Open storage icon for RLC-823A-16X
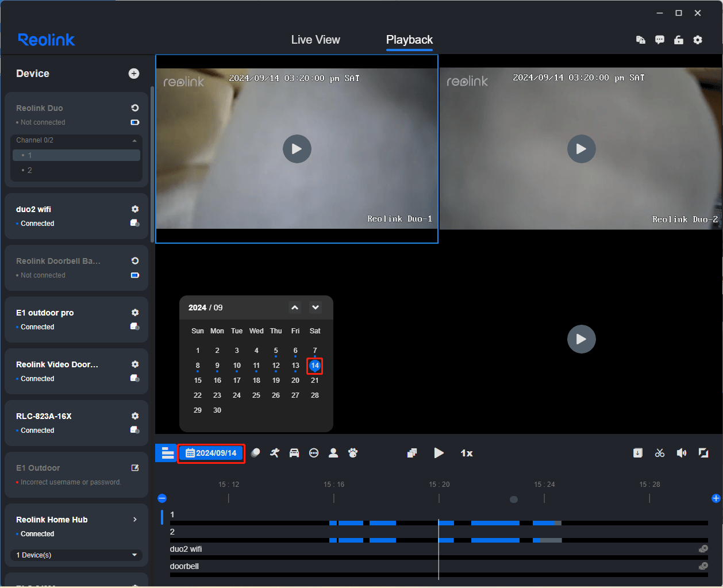The image size is (723, 588). coord(135,430)
